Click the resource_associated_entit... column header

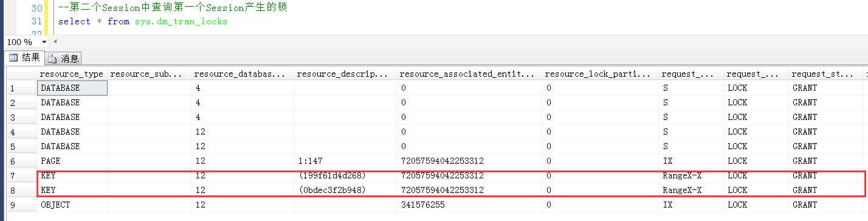coord(469,74)
